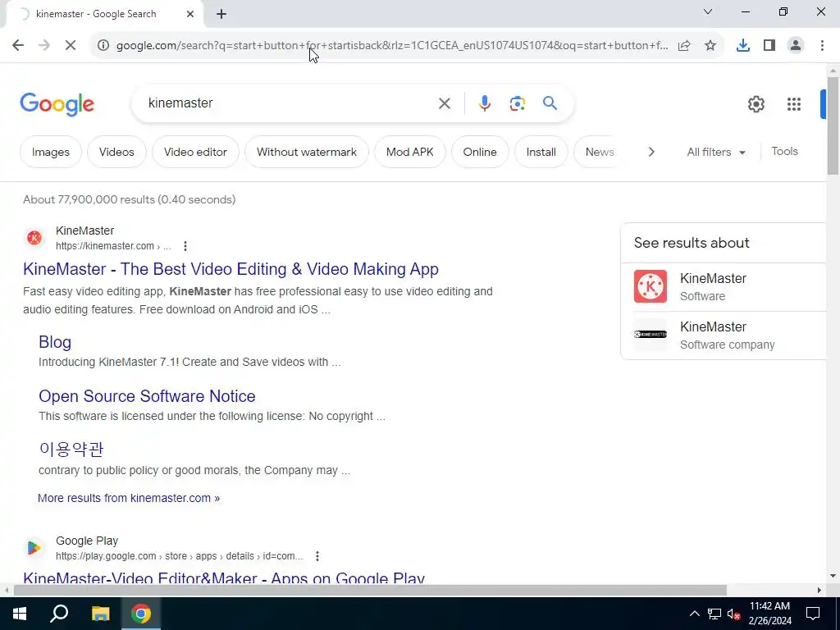The image size is (840, 630).
Task: Close the kinemaster Google Search tab
Action: tap(190, 15)
